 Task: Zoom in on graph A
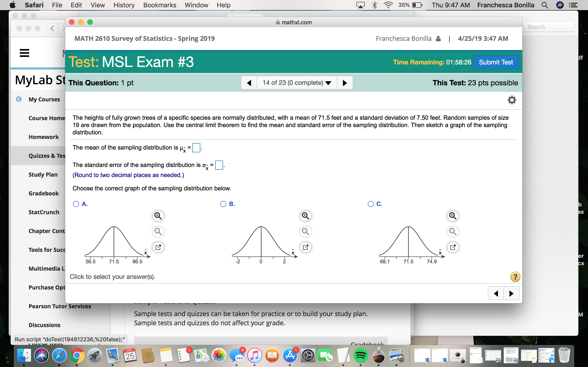click(x=158, y=216)
